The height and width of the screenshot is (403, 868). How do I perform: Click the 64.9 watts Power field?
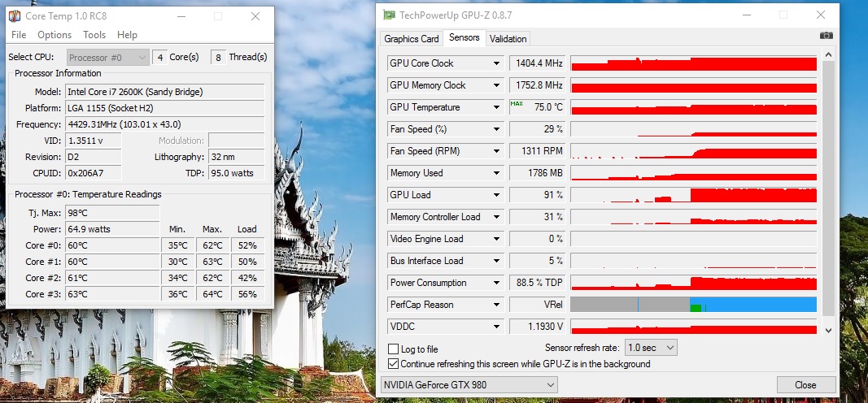pos(112,229)
